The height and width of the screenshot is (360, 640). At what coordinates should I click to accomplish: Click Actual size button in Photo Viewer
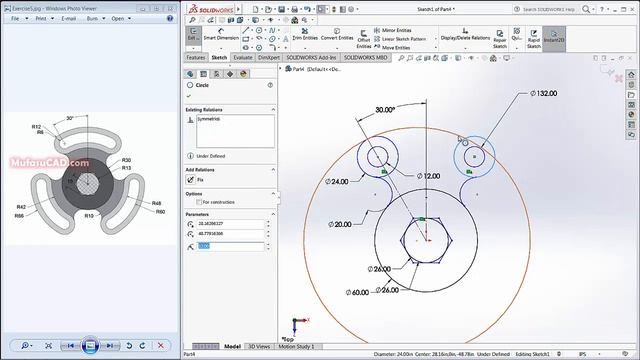[x=49, y=346]
